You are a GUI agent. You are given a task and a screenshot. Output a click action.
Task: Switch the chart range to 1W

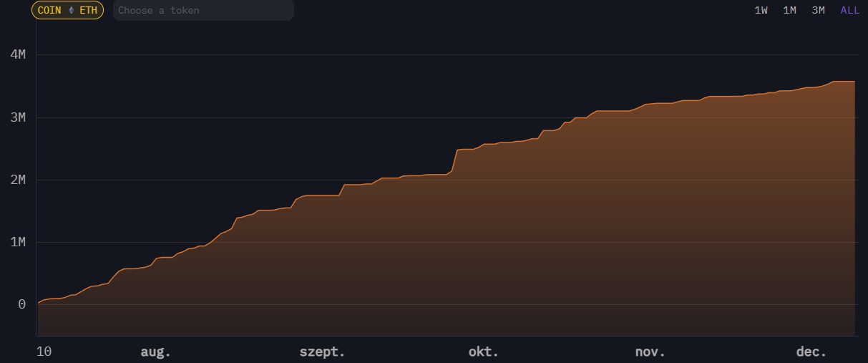click(761, 10)
